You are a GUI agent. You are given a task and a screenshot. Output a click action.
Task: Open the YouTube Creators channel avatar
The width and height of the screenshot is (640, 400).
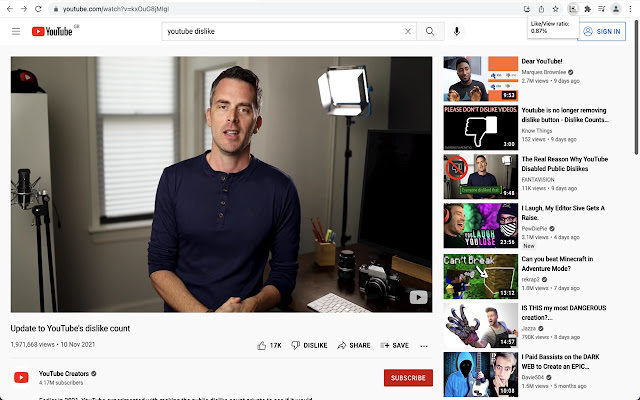21,378
